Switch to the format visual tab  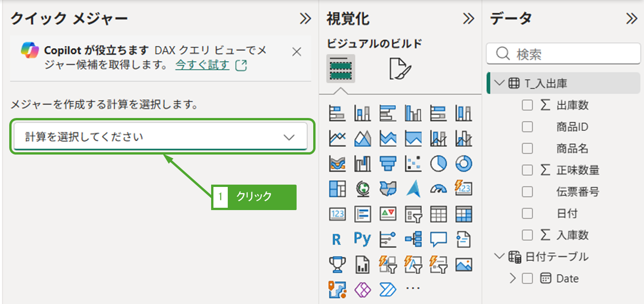point(399,68)
